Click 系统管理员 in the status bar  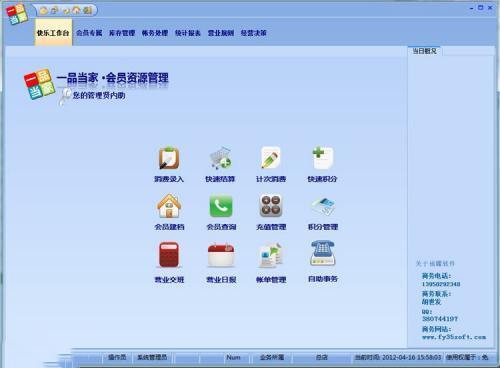point(152,357)
